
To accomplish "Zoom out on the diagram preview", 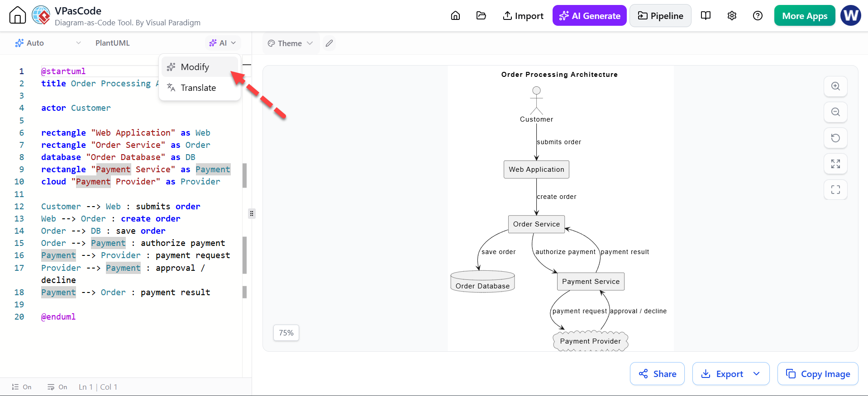I will click(835, 112).
